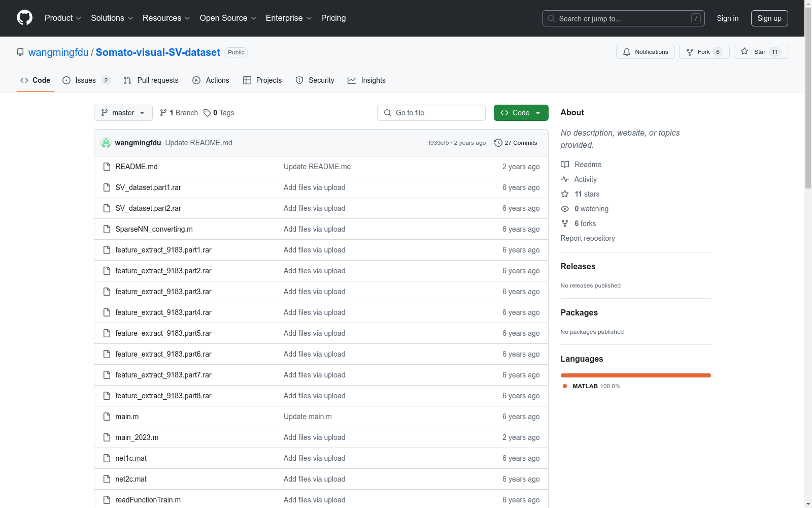View the 27 Commits history
The height and width of the screenshot is (508, 812).
(x=516, y=143)
